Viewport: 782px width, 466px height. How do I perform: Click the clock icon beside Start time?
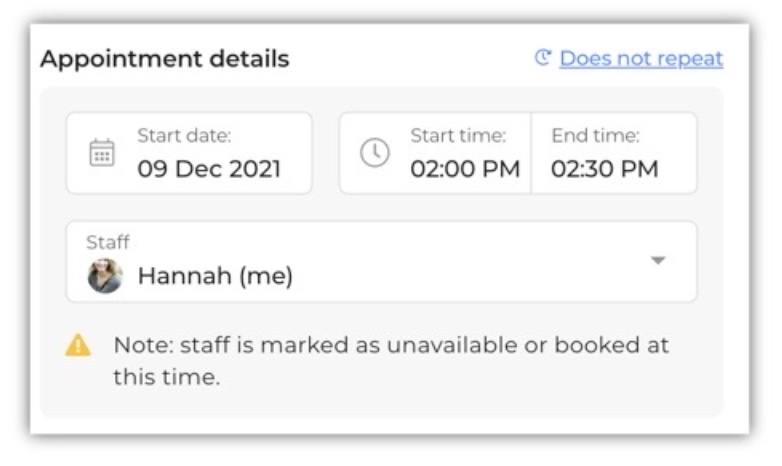375,153
